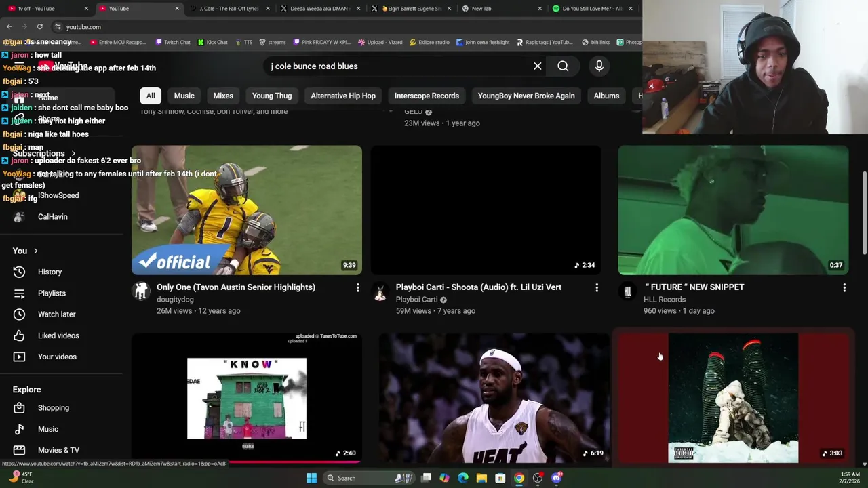This screenshot has width=868, height=488.
Task: Click the Watch later clock icon
Action: pos(19,314)
